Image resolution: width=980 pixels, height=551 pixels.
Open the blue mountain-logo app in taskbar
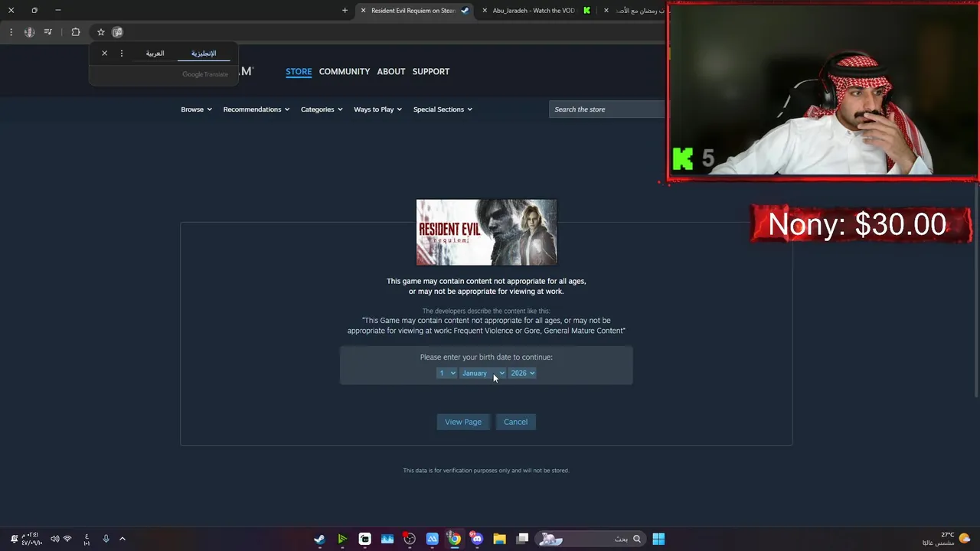tap(432, 539)
